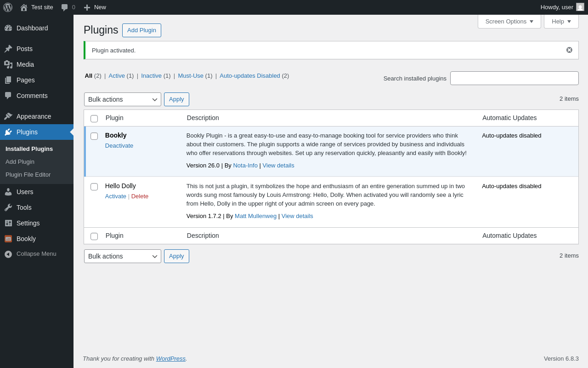Screen dimensions: 588x368
Task: Expand the Help dropdown tab
Action: click(561, 21)
